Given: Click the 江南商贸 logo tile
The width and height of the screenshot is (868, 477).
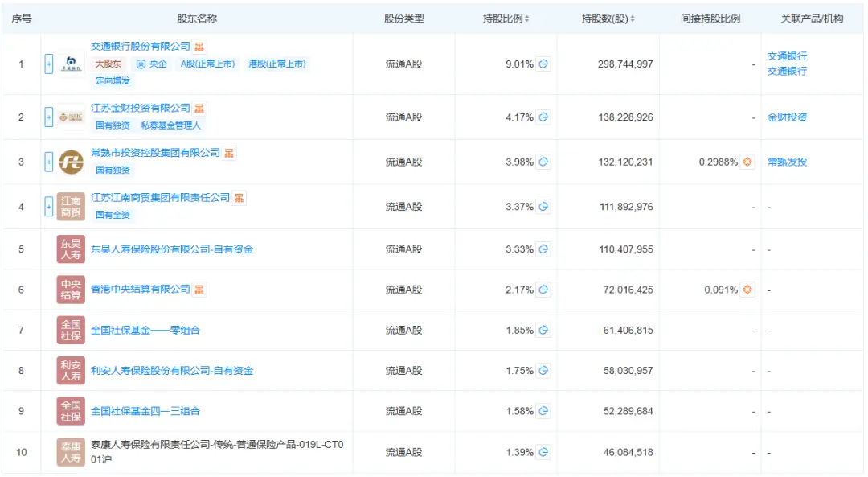Looking at the screenshot, I should pos(71,207).
